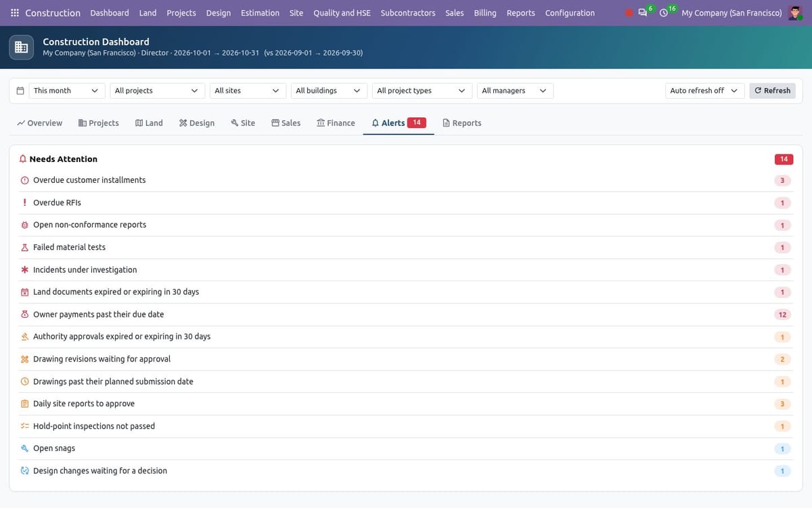Click the conversations chat icon with badge 6
Image resolution: width=812 pixels, height=508 pixels.
(x=642, y=13)
